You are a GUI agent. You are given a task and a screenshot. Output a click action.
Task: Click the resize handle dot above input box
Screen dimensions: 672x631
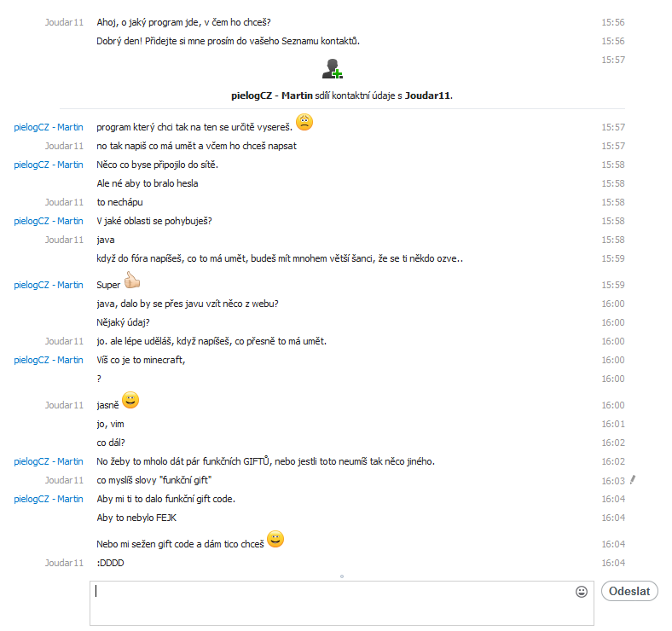pos(341,576)
